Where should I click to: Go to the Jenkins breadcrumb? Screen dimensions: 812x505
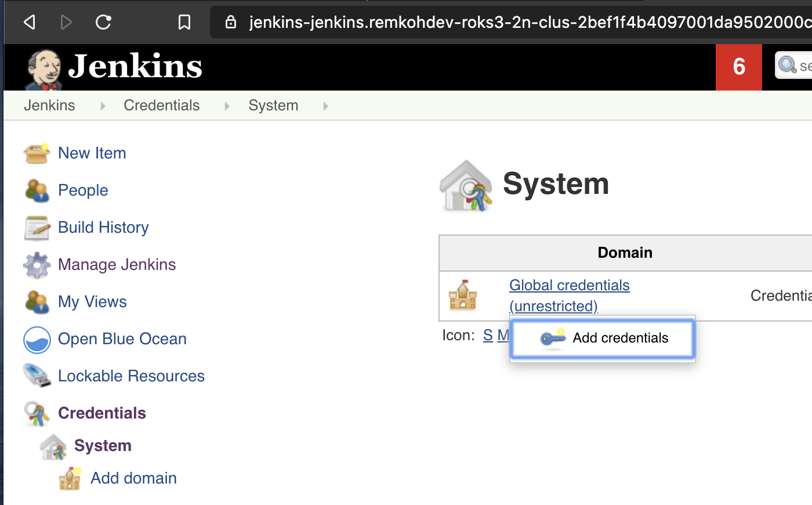[49, 105]
